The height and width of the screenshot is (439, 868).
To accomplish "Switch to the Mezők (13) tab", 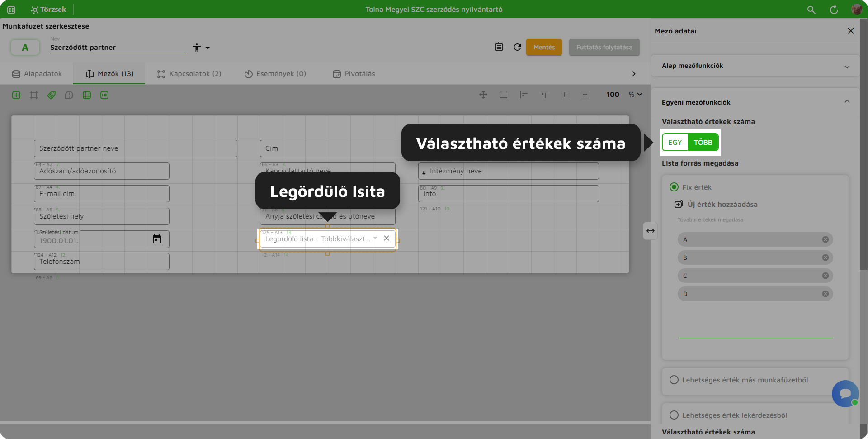I will click(109, 74).
